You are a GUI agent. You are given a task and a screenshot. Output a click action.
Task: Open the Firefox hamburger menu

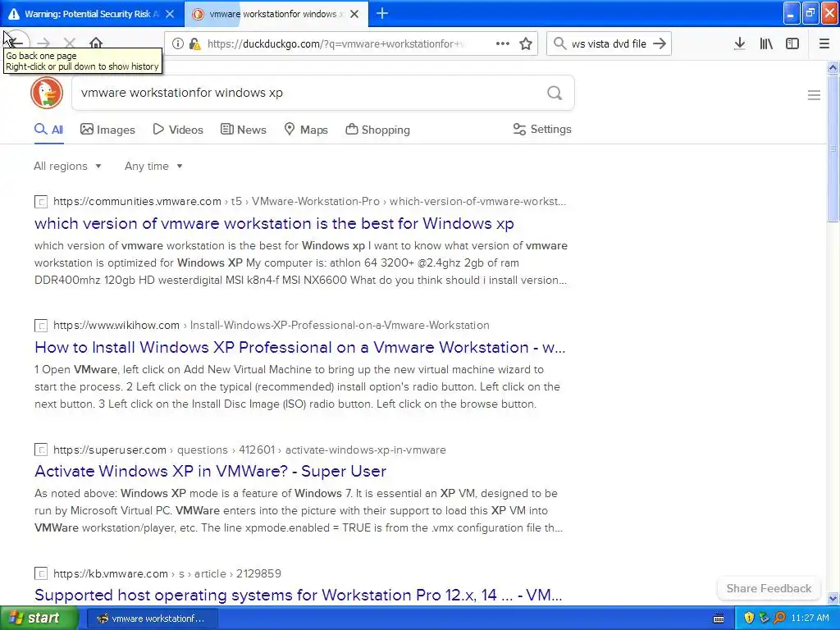pyautogui.click(x=824, y=43)
